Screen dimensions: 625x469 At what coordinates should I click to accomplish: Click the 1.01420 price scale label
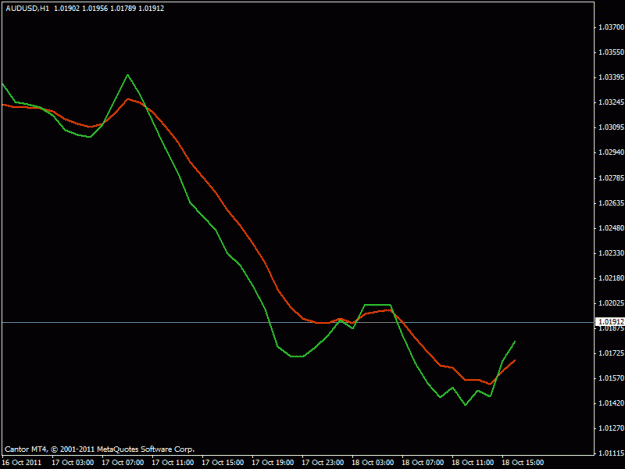click(611, 404)
